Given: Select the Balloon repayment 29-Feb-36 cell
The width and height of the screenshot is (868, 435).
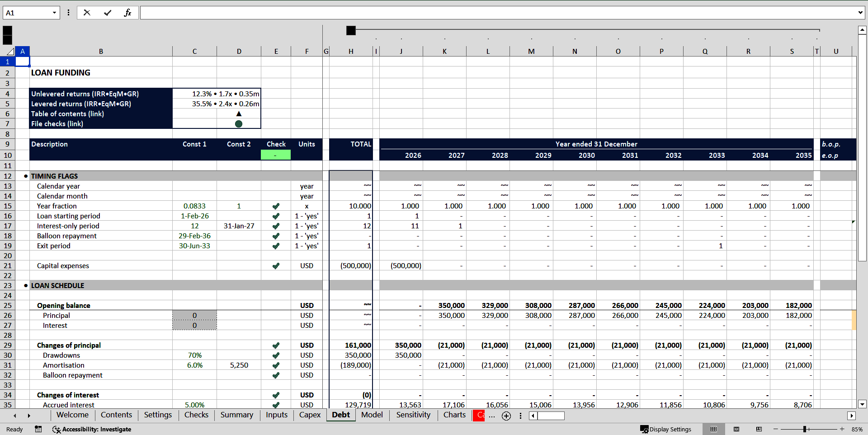Looking at the screenshot, I should tap(194, 236).
